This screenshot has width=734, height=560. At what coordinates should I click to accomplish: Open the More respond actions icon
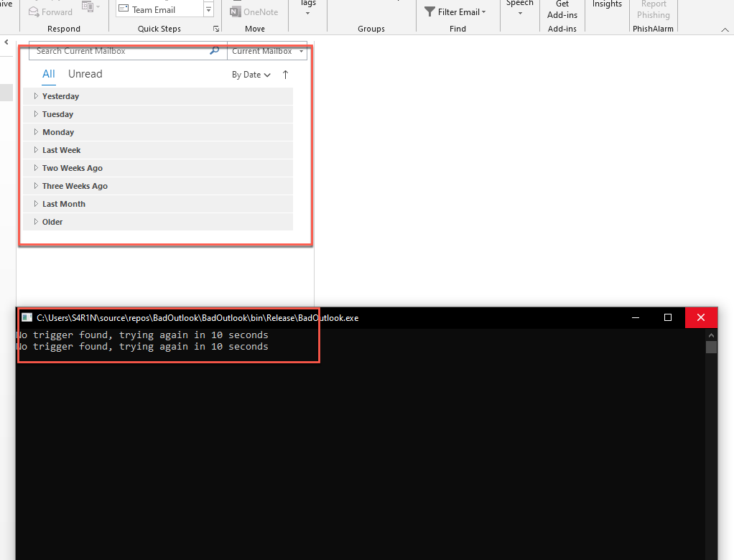[91, 8]
